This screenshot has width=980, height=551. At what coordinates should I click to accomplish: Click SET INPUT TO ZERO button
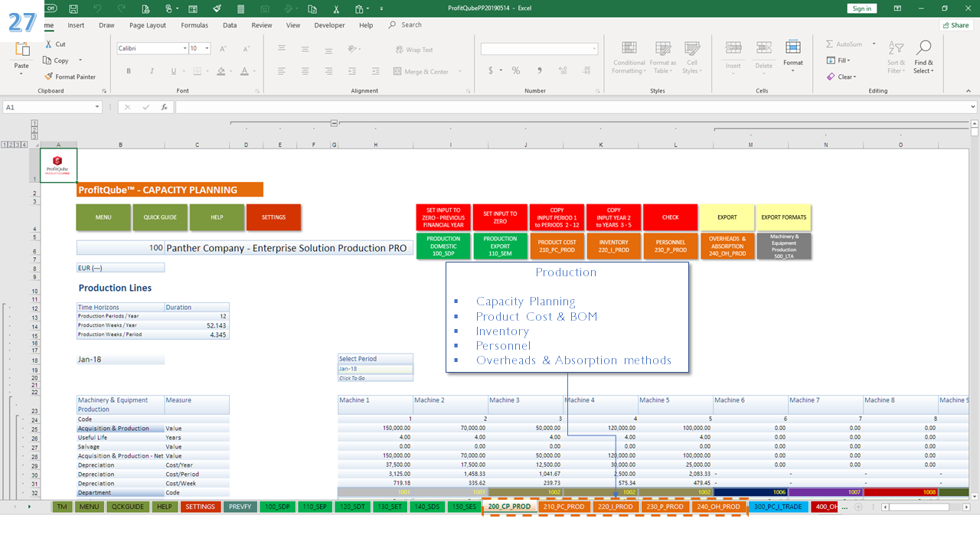pos(500,217)
